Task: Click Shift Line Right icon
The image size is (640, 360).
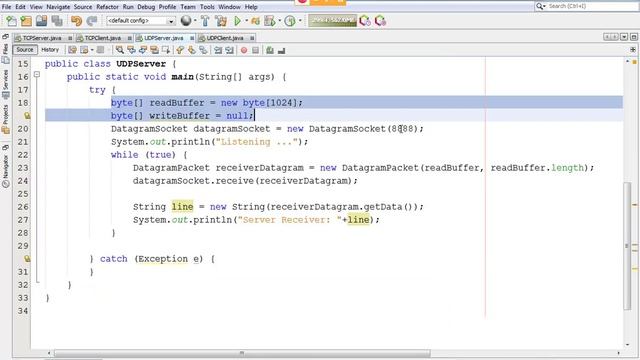Action: [x=229, y=50]
